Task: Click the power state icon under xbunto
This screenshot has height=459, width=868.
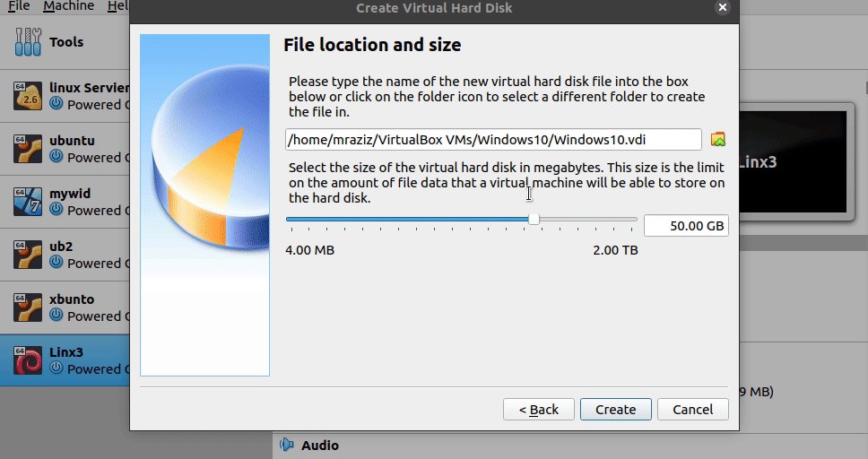Action: (56, 315)
